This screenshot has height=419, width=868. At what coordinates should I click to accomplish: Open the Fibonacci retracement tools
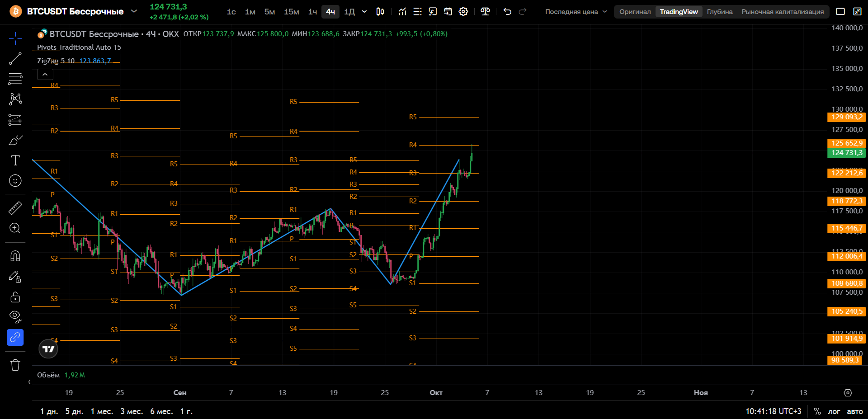15,79
